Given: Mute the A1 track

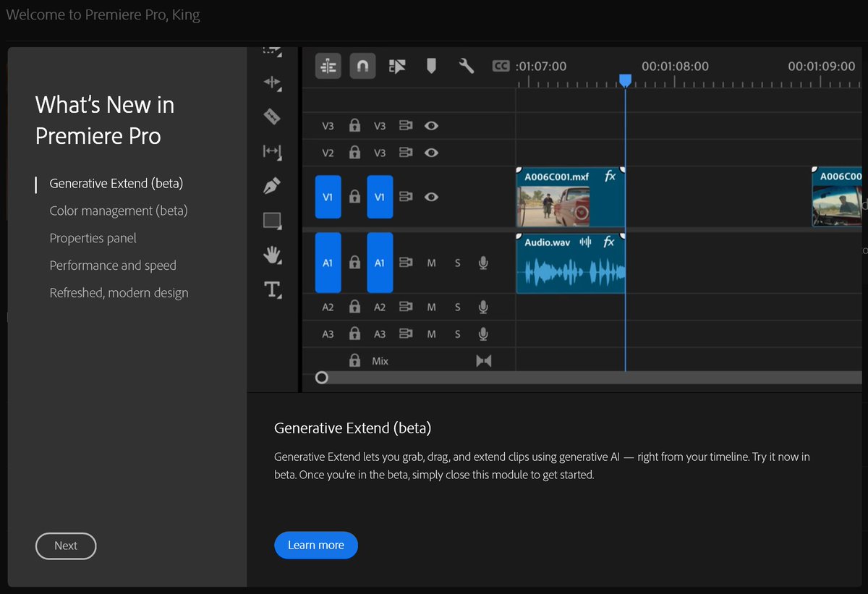Looking at the screenshot, I should (432, 263).
